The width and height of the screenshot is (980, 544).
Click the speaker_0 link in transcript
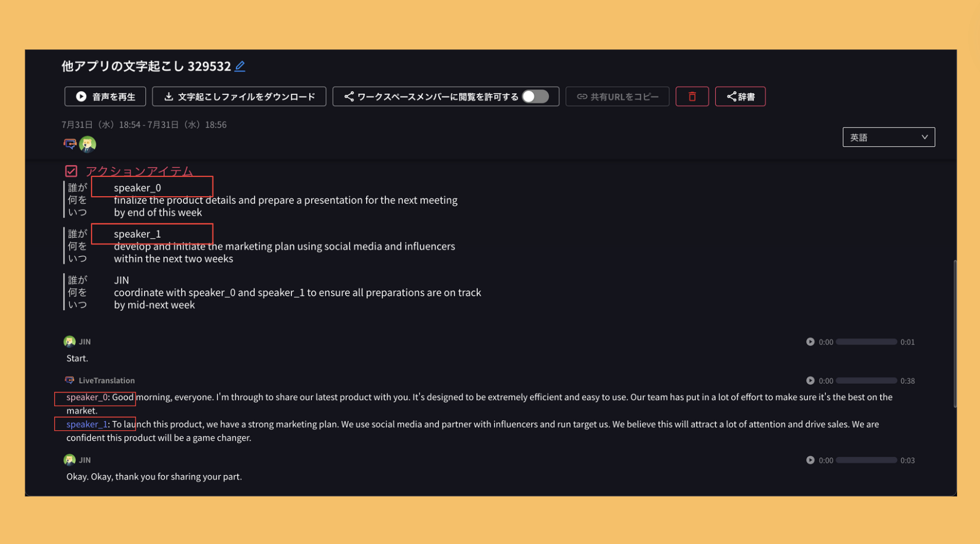coord(87,397)
